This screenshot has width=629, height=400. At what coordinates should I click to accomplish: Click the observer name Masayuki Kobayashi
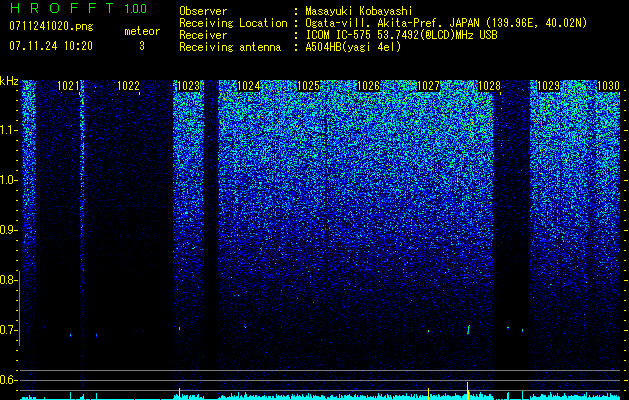(x=359, y=11)
